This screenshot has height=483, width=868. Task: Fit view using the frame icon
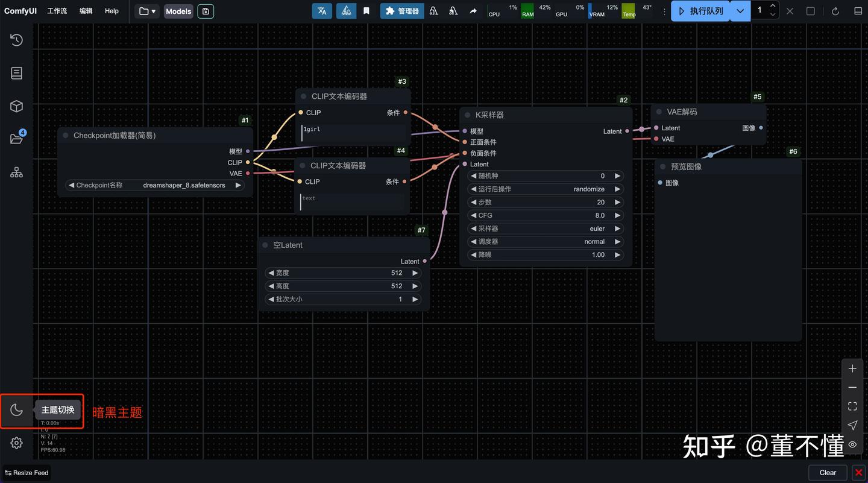pos(852,406)
